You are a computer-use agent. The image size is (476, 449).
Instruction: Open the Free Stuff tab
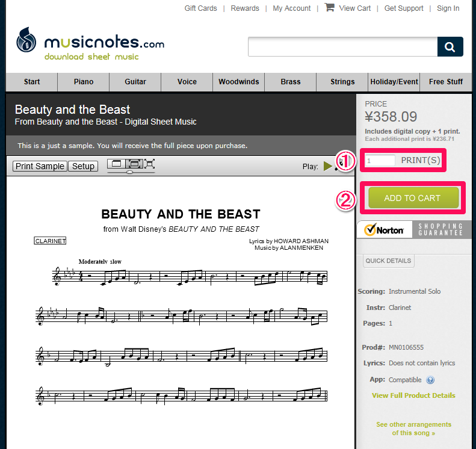[446, 82]
